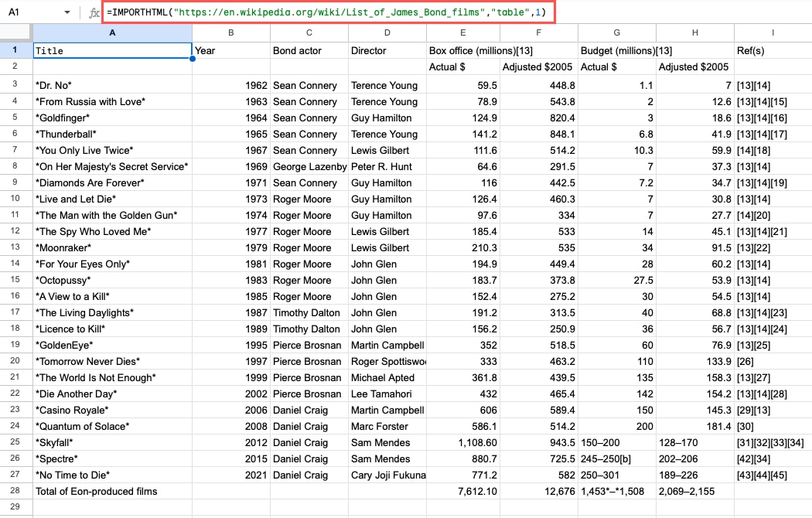This screenshot has width=812, height=518.
Task: Select the Adjusted $2005 header cell
Action: (537, 66)
